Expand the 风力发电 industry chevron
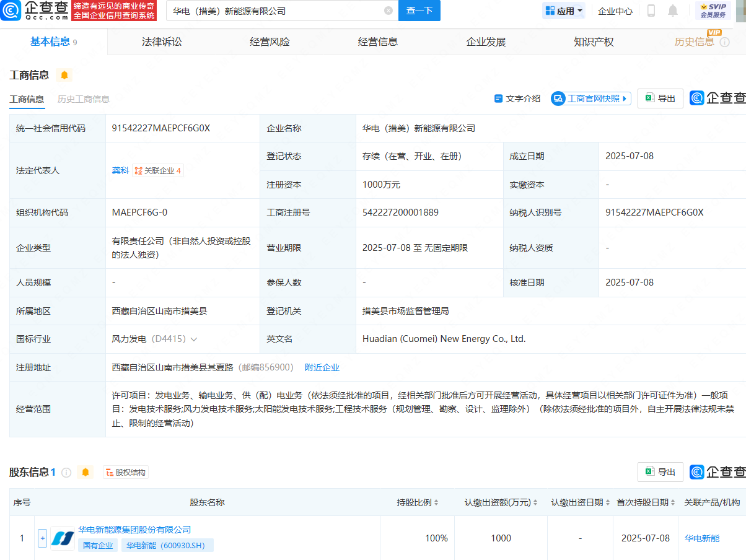This screenshot has height=560, width=746. pos(194,339)
